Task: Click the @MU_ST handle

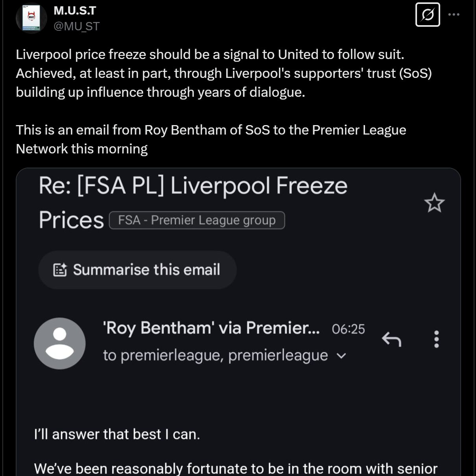Action: tap(76, 26)
